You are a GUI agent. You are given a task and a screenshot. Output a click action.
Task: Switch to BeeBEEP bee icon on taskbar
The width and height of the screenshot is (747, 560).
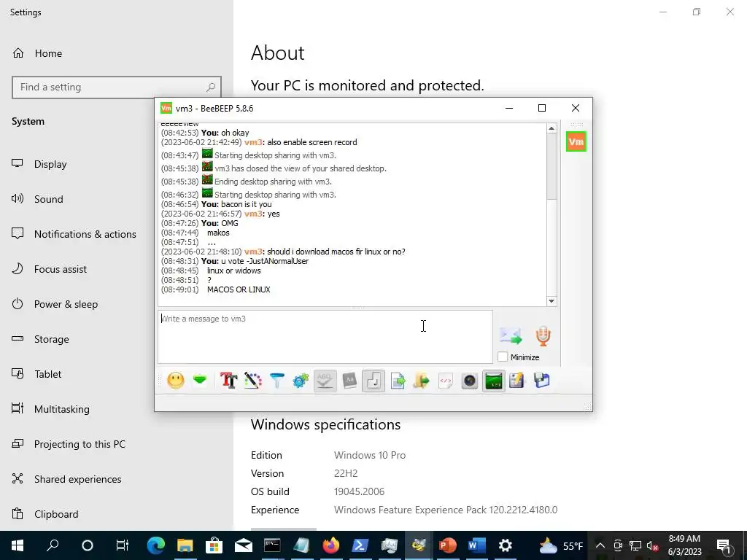click(418, 545)
